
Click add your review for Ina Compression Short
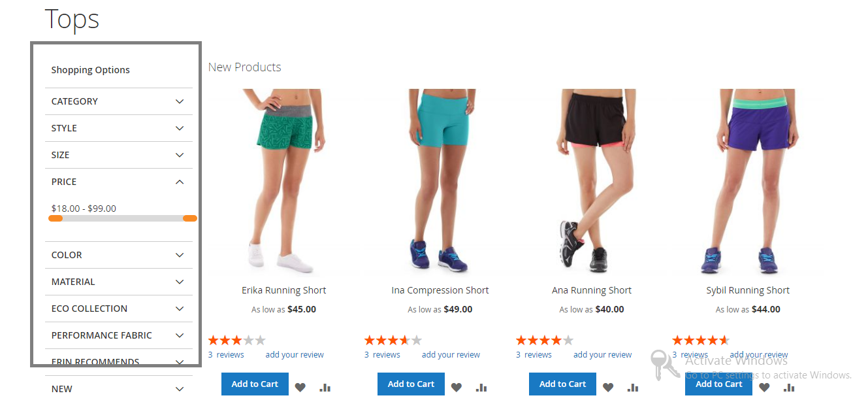451,355
